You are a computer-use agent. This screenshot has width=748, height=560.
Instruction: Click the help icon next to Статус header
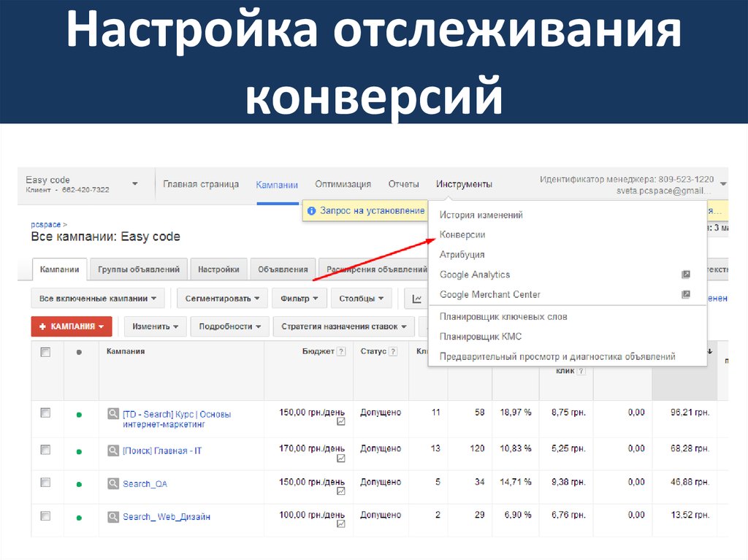[393, 351]
